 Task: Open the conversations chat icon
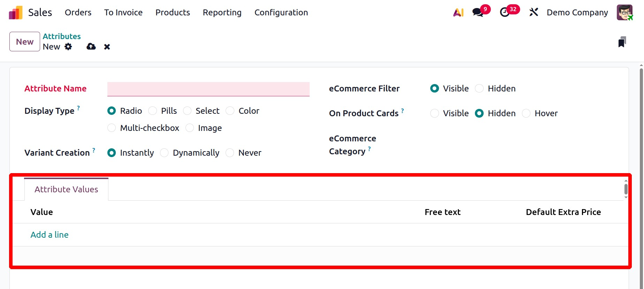point(478,13)
